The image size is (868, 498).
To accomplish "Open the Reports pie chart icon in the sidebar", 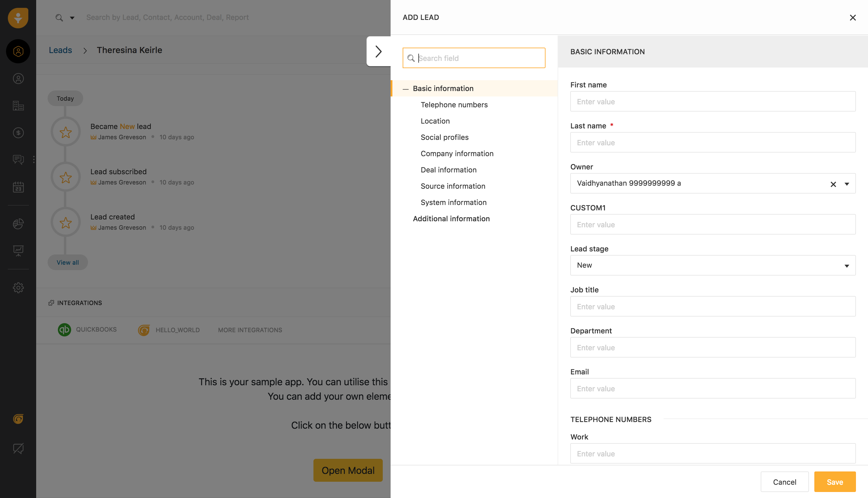I will pos(18,224).
